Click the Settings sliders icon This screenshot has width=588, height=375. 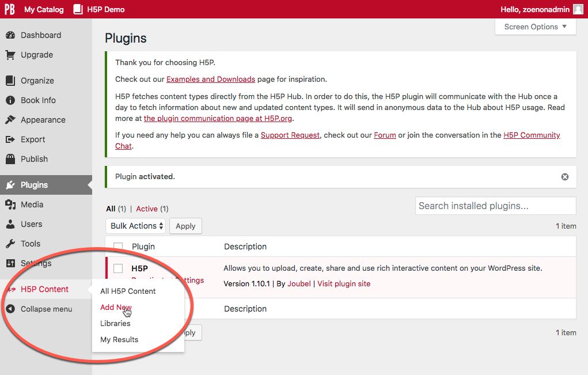point(10,263)
